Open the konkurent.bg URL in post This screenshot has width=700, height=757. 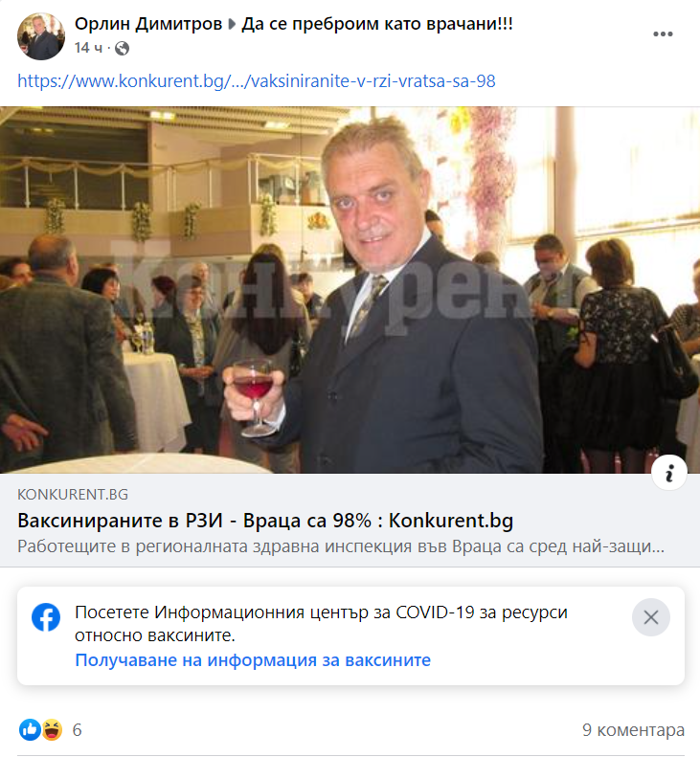pyautogui.click(x=257, y=81)
